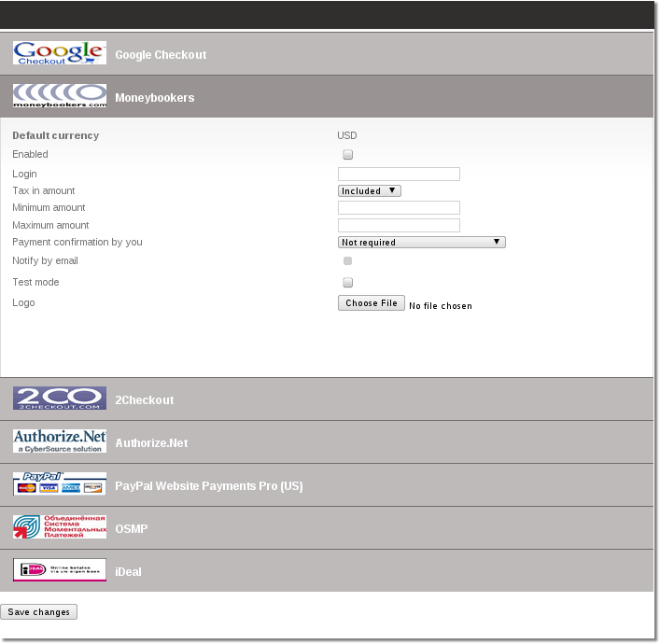Image resolution: width=660 pixels, height=644 pixels.
Task: Click the Google Checkout logo icon
Action: [x=60, y=53]
